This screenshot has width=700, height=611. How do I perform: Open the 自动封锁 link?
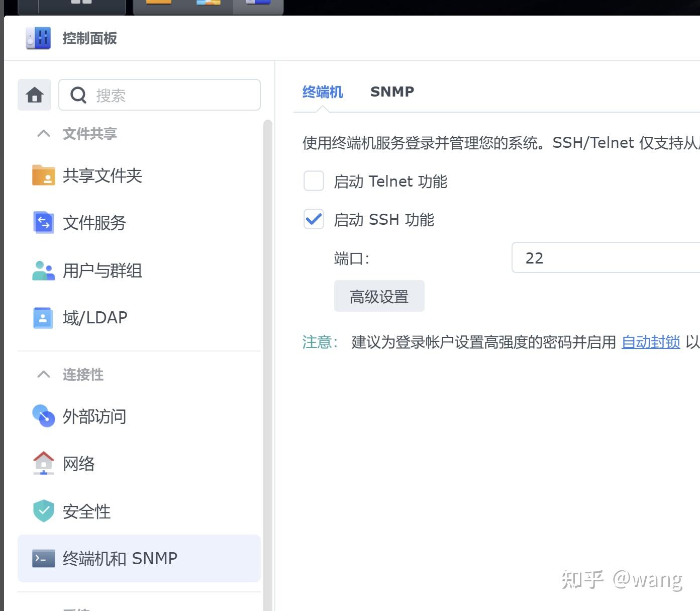pyautogui.click(x=650, y=342)
